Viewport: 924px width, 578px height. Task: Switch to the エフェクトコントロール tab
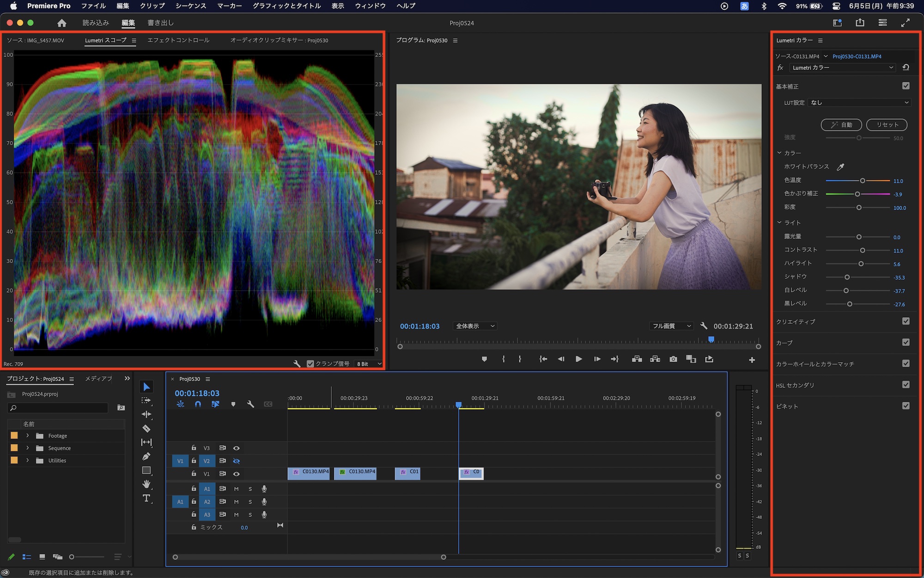click(x=178, y=40)
